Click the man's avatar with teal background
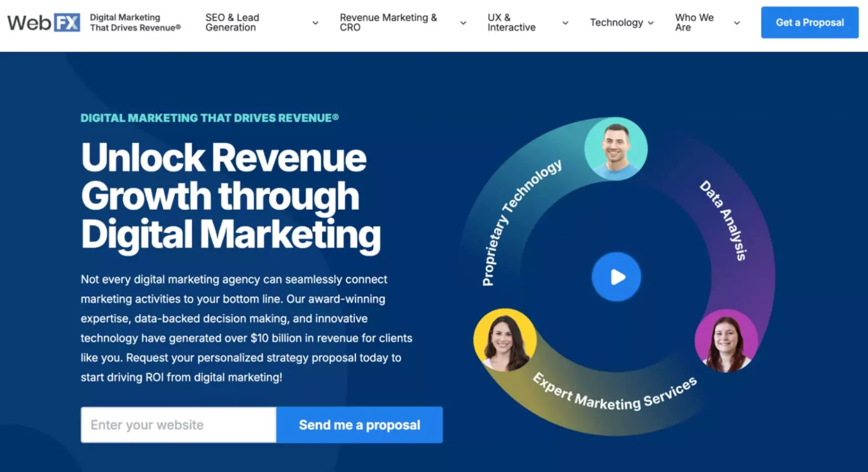The height and width of the screenshot is (472, 868). pyautogui.click(x=615, y=149)
